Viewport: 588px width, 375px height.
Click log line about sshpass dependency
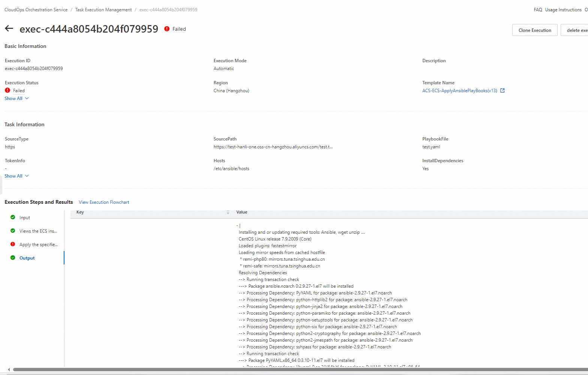point(315,347)
